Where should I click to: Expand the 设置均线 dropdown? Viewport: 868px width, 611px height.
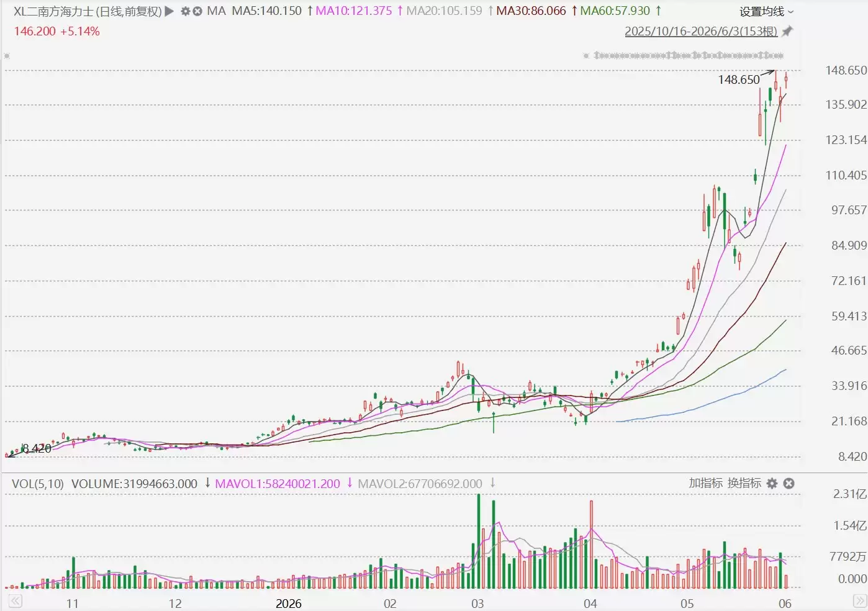[766, 12]
